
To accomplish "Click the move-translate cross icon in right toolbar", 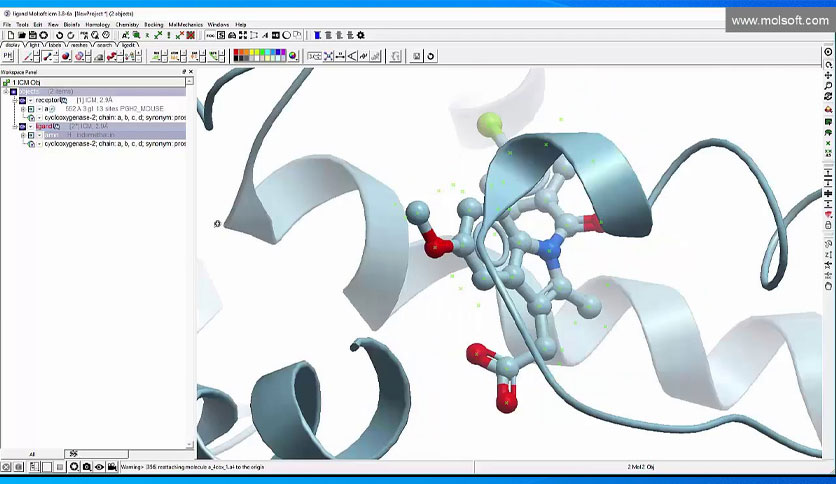I will [828, 75].
